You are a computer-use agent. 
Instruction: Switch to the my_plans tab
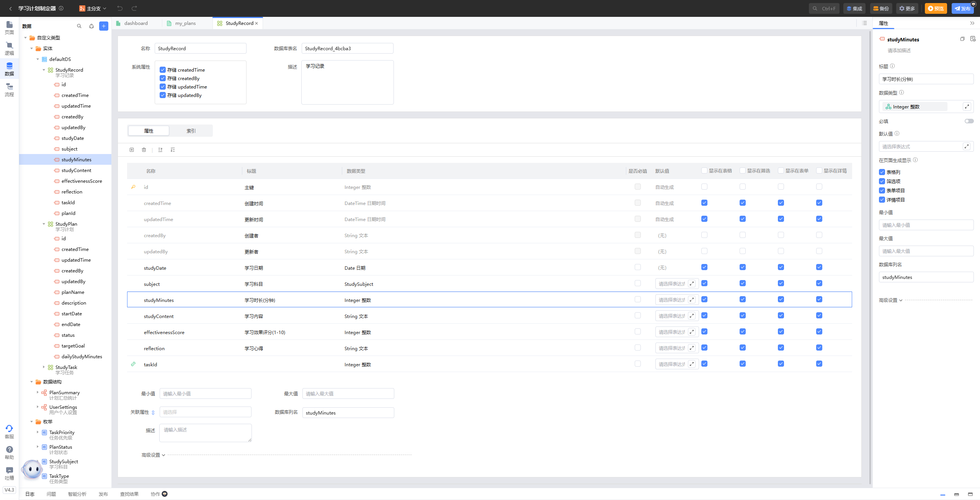tap(185, 23)
